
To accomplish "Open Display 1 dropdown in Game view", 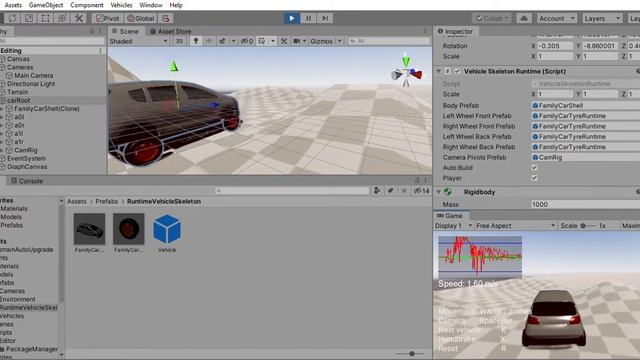I will pyautogui.click(x=453, y=226).
